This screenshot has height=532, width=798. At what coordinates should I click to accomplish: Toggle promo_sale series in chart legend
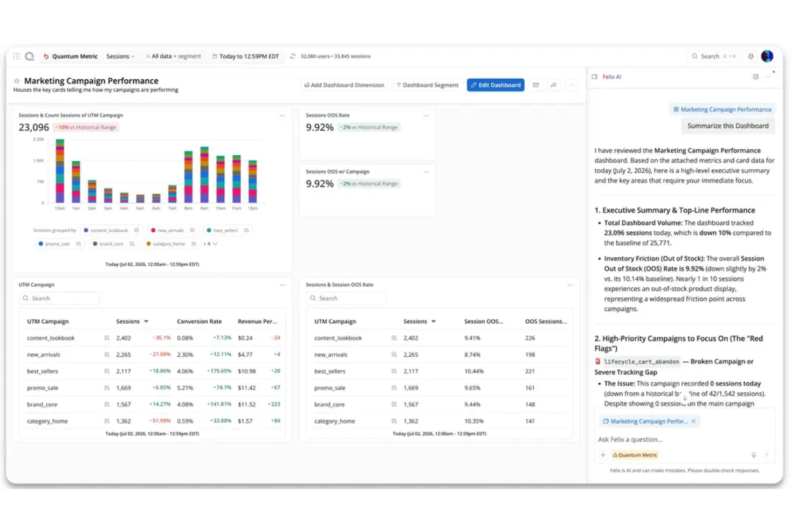(x=54, y=244)
